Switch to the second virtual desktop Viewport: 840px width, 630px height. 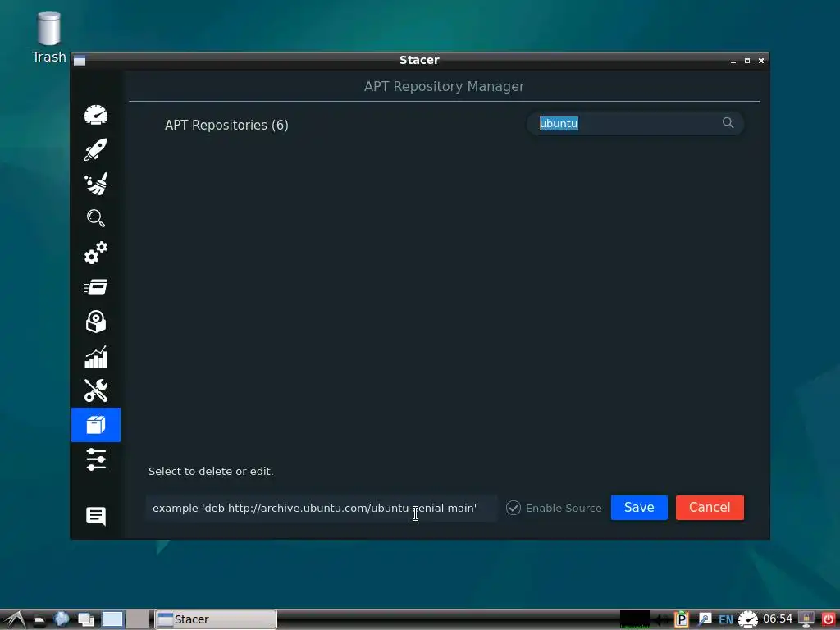point(138,619)
